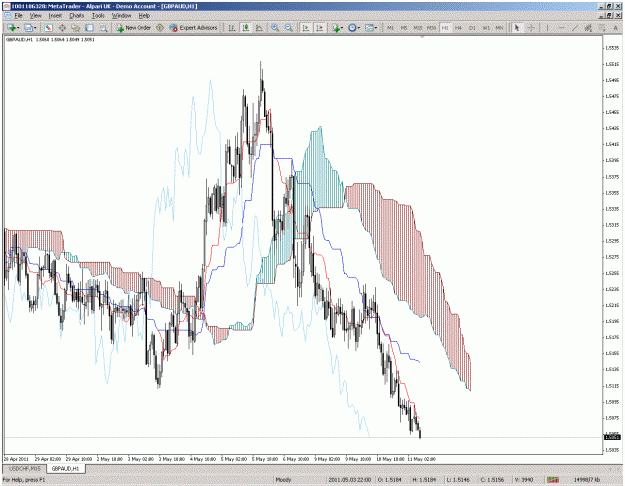
Task: Switch to the GBPAUD,H1 chart tab
Action: click(x=66, y=468)
